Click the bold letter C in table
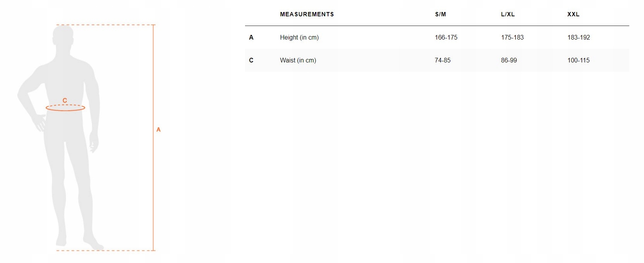Image resolution: width=644 pixels, height=263 pixels. [x=251, y=61]
